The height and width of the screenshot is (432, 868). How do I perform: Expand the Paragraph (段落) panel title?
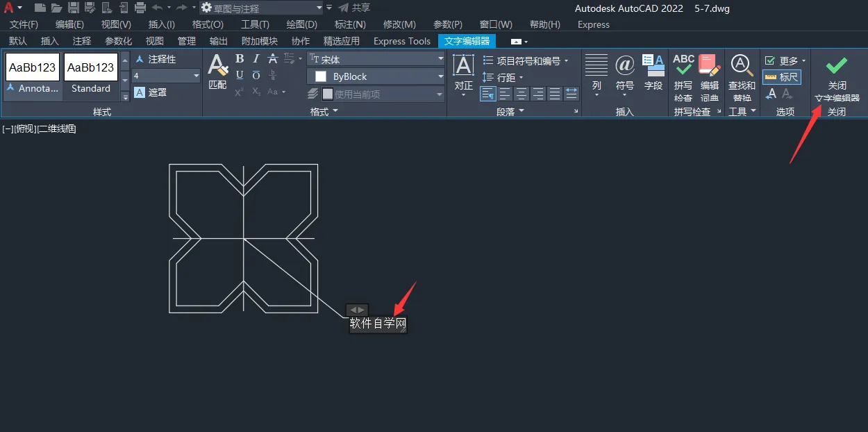(510, 111)
